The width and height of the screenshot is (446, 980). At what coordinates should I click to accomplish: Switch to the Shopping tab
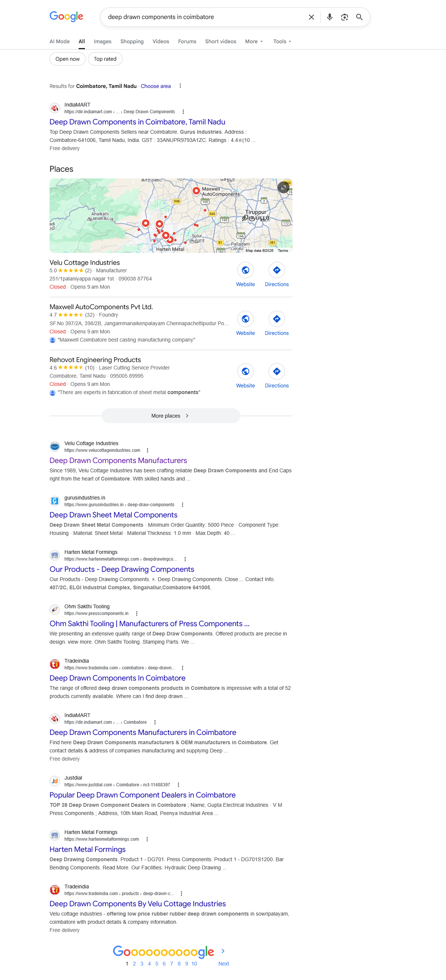coord(132,41)
